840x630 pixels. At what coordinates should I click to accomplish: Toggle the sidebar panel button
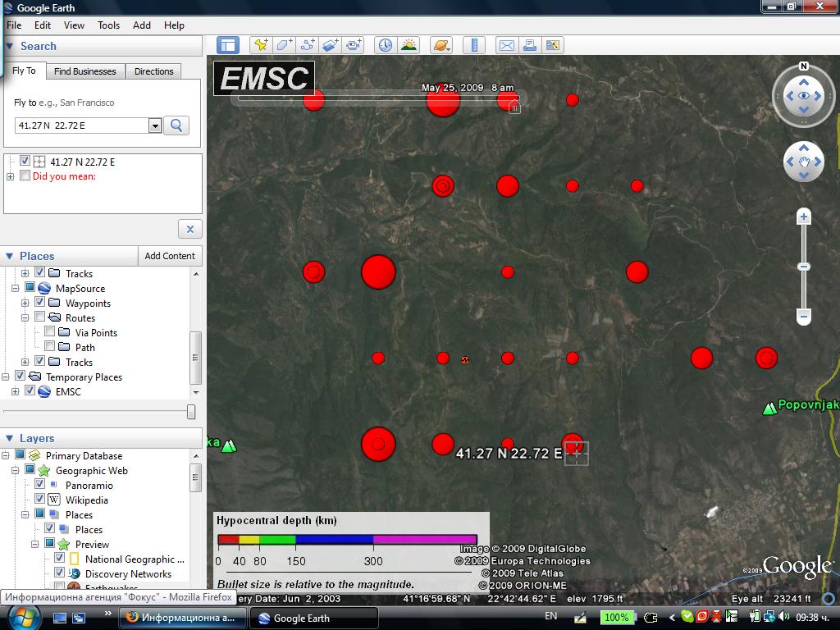click(x=228, y=46)
